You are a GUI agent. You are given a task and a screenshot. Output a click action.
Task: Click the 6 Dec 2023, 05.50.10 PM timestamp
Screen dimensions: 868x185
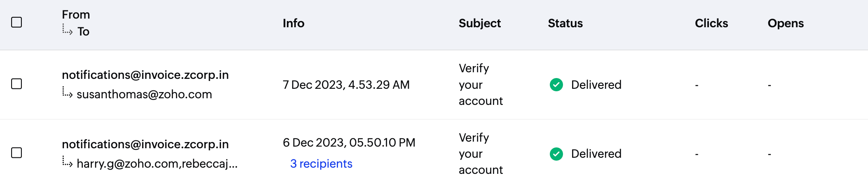tap(349, 142)
